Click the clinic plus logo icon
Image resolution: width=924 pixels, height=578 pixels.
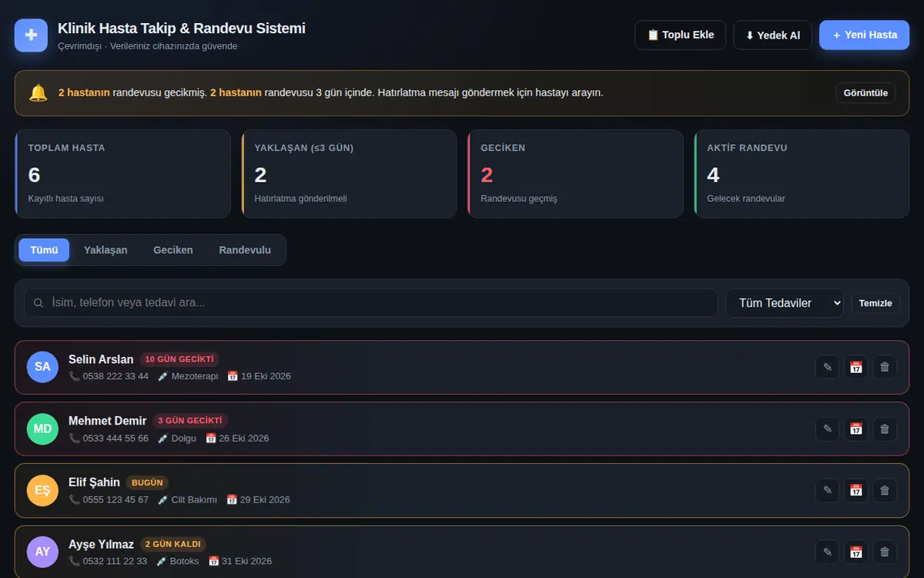(x=31, y=35)
